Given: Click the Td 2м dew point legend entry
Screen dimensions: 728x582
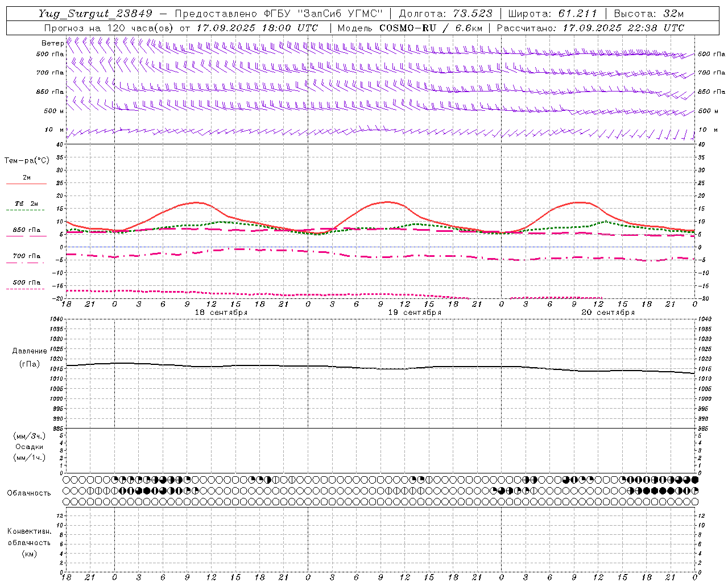Looking at the screenshot, I should pyautogui.click(x=26, y=203).
